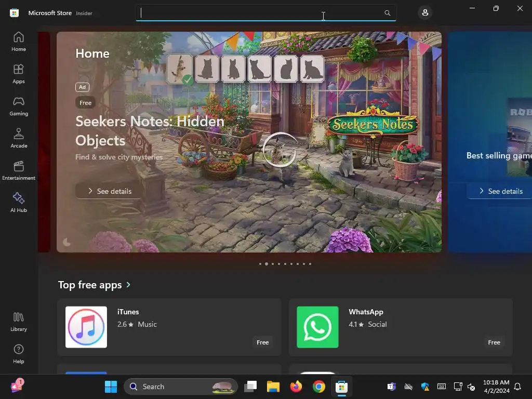This screenshot has height=399, width=532.
Task: Open the Windows Start menu
Action: click(x=111, y=387)
